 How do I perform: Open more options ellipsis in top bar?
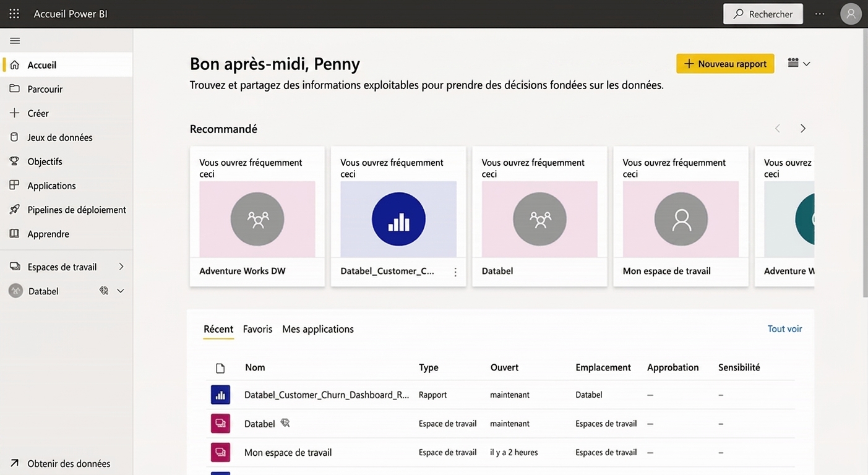[x=820, y=14]
